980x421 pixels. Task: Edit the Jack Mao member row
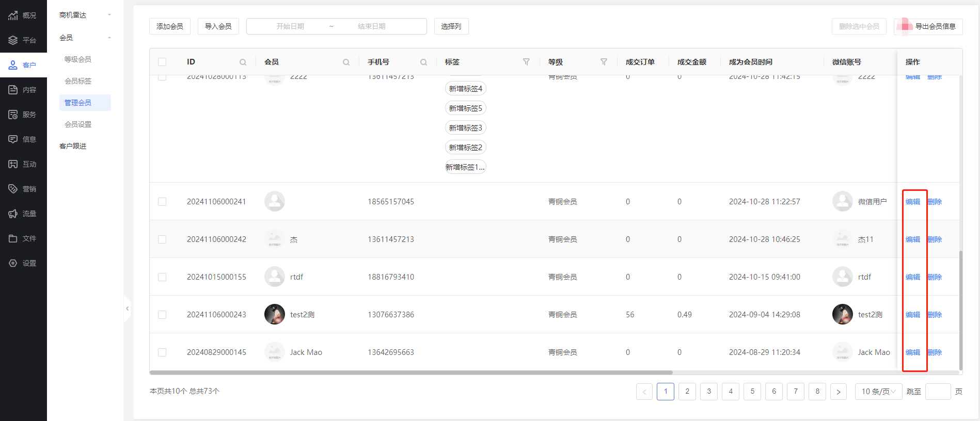913,352
